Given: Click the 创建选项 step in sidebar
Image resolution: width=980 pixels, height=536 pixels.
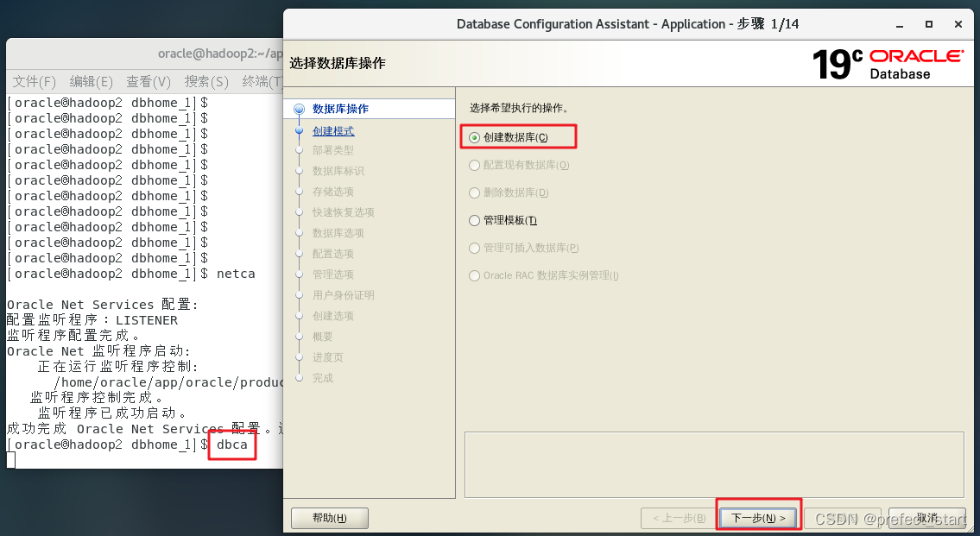Looking at the screenshot, I should (x=333, y=316).
